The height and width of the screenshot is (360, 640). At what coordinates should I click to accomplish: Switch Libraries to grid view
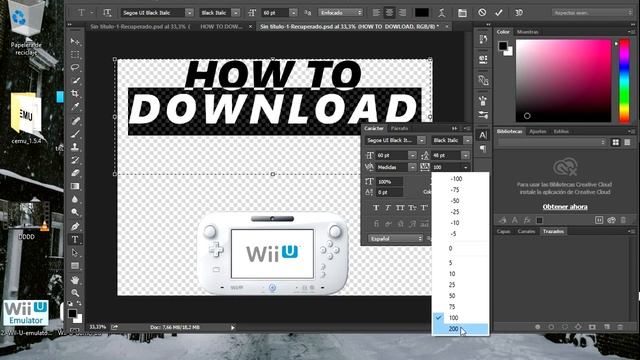pos(616,142)
